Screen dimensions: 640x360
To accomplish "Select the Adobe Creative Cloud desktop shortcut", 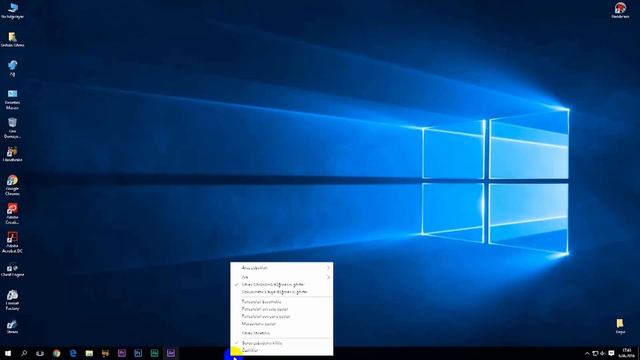I will point(12,213).
